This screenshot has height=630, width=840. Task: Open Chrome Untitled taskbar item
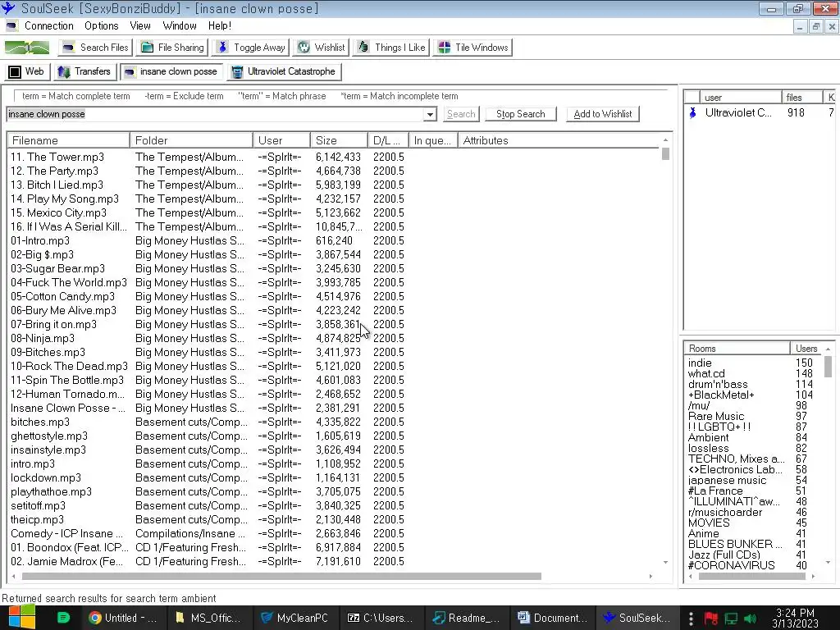point(125,618)
